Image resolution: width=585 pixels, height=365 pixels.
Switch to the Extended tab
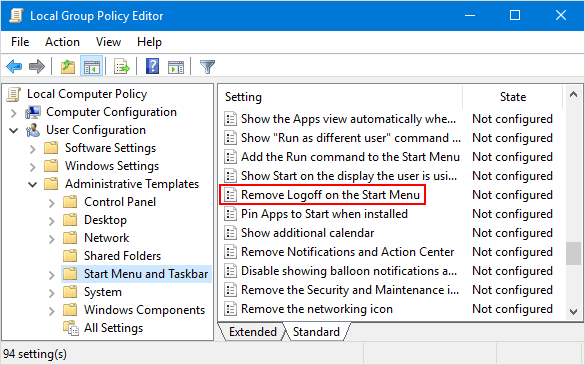253,332
